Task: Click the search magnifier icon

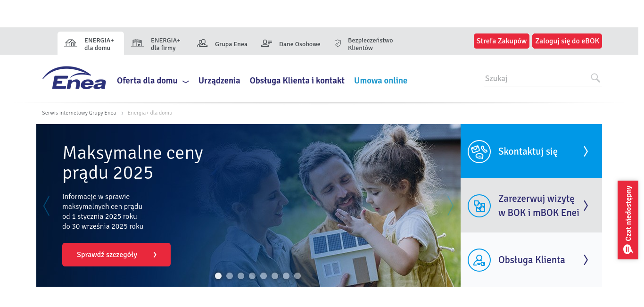Action: [595, 78]
